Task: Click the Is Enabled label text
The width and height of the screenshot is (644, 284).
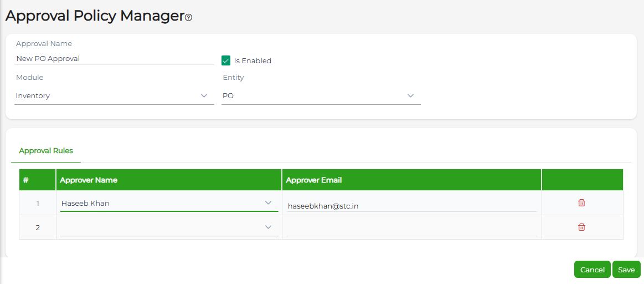Action: tap(253, 61)
